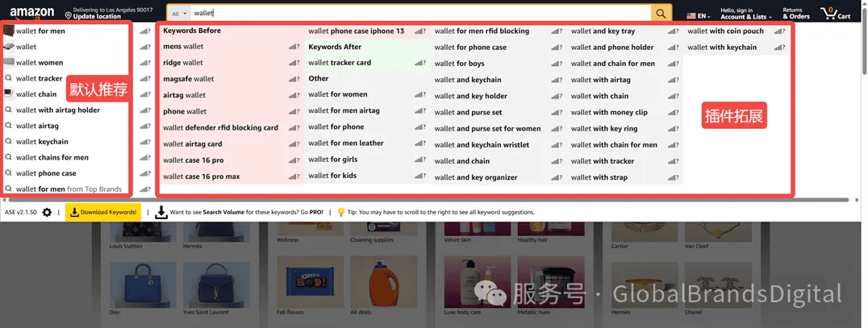The height and width of the screenshot is (328, 868).
Task: Click the search icon beside 'wallet airtag' suggestion
Action: click(x=8, y=126)
